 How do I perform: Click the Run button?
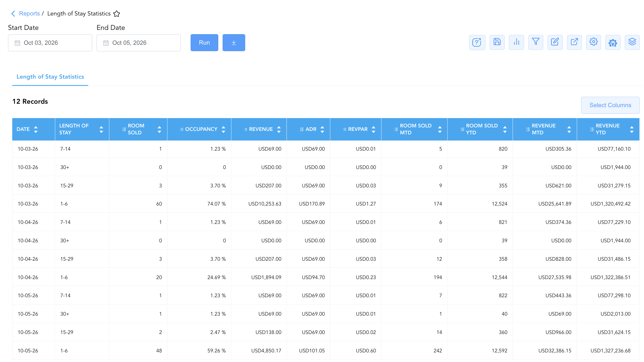click(x=204, y=43)
